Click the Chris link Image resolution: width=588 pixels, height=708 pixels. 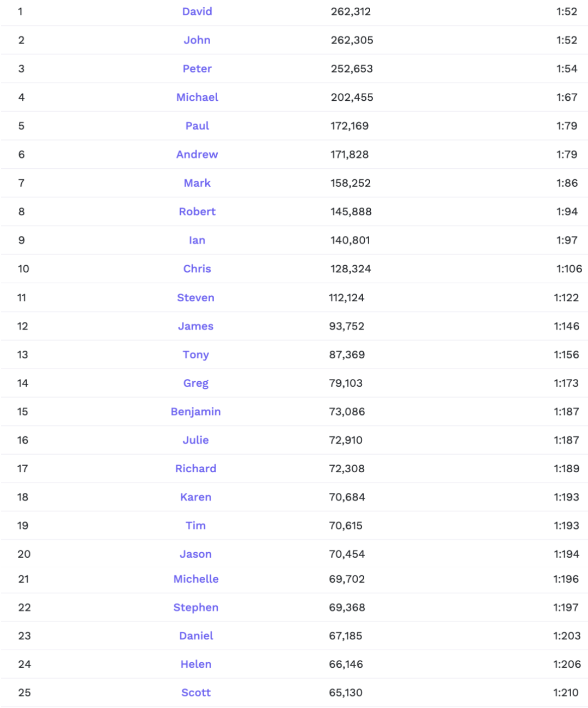coord(197,269)
